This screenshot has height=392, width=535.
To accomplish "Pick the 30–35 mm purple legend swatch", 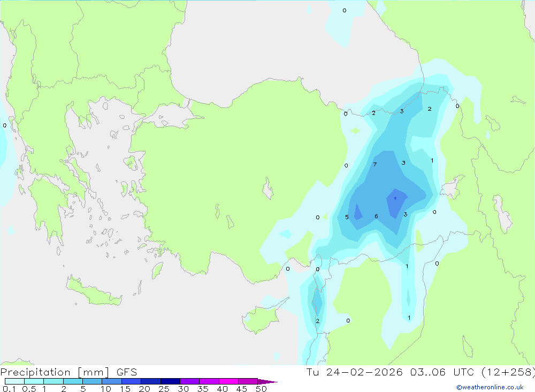I will (x=190, y=381).
